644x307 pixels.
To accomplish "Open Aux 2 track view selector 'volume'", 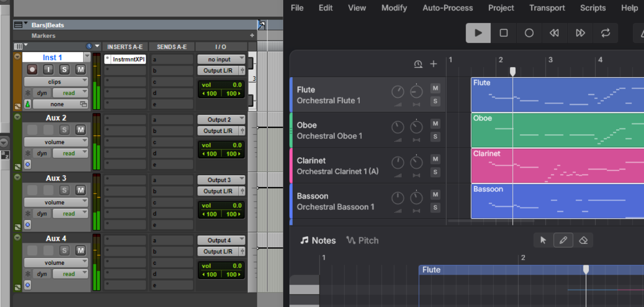I will coord(56,142).
